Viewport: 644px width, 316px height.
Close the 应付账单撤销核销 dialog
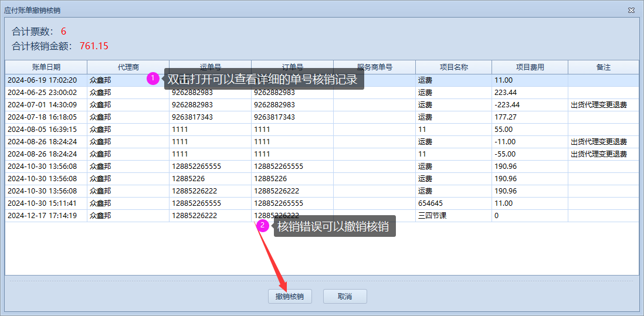(631, 11)
